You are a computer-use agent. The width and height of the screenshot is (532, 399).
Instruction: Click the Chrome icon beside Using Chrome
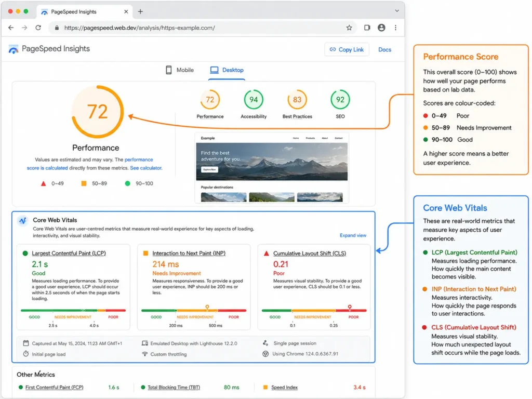click(x=265, y=354)
